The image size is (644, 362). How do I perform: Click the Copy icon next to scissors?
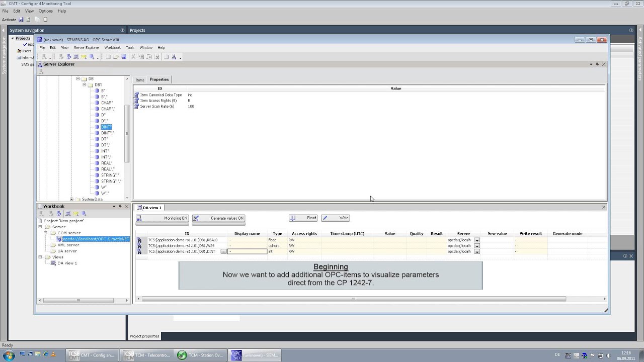(141, 57)
